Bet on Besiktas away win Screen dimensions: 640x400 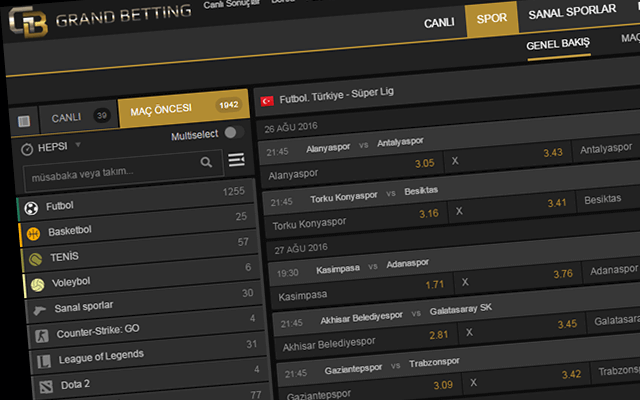(x=609, y=199)
